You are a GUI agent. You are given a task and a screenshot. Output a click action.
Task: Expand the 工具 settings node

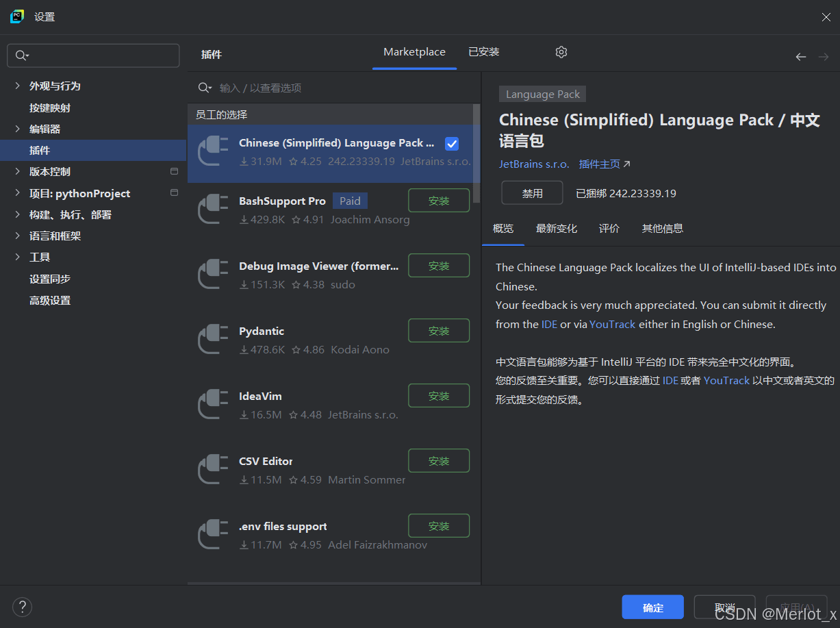click(x=18, y=257)
